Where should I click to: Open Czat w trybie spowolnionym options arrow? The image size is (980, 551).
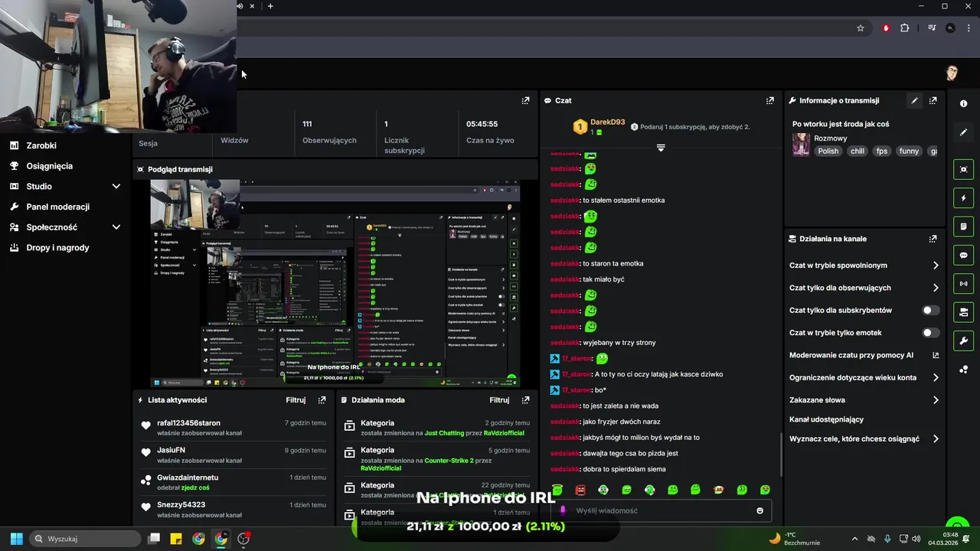tap(936, 266)
